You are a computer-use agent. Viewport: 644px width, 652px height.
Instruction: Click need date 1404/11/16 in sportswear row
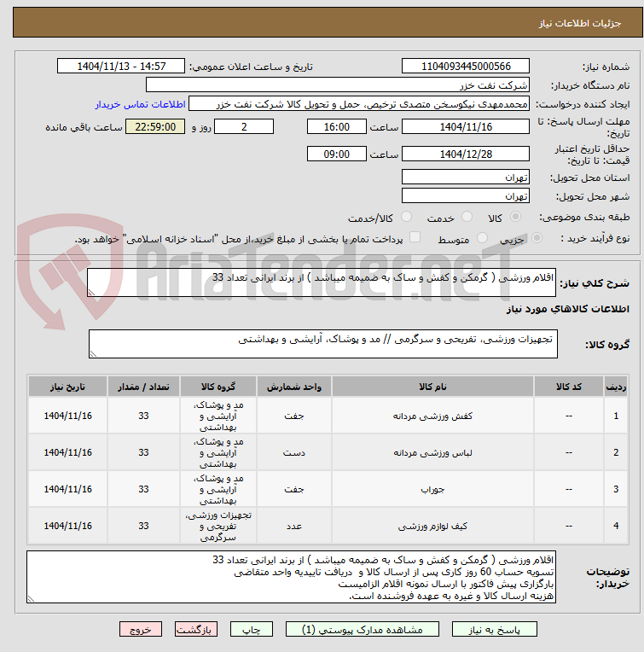point(67,452)
